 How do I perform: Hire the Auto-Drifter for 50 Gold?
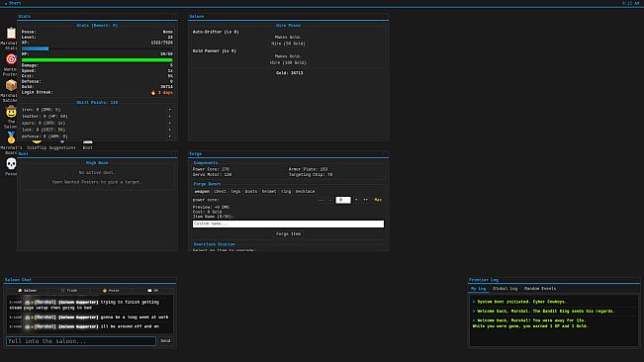pos(288,44)
